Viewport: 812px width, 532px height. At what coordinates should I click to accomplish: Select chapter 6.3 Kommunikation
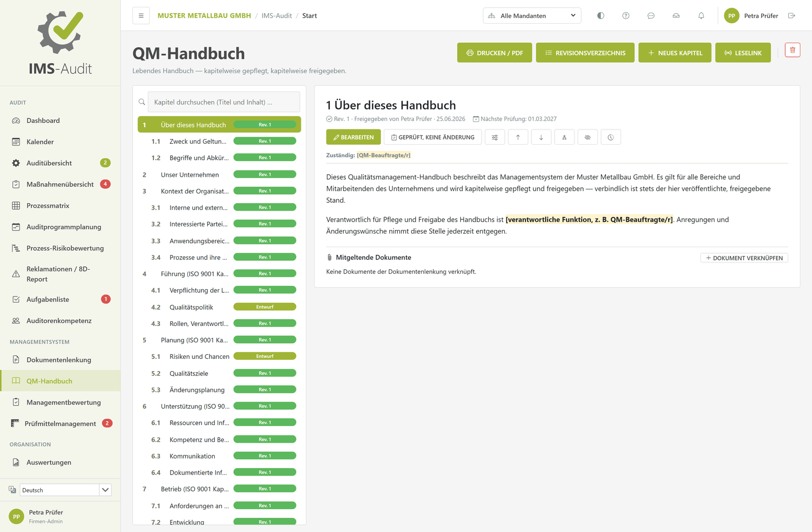(219, 456)
